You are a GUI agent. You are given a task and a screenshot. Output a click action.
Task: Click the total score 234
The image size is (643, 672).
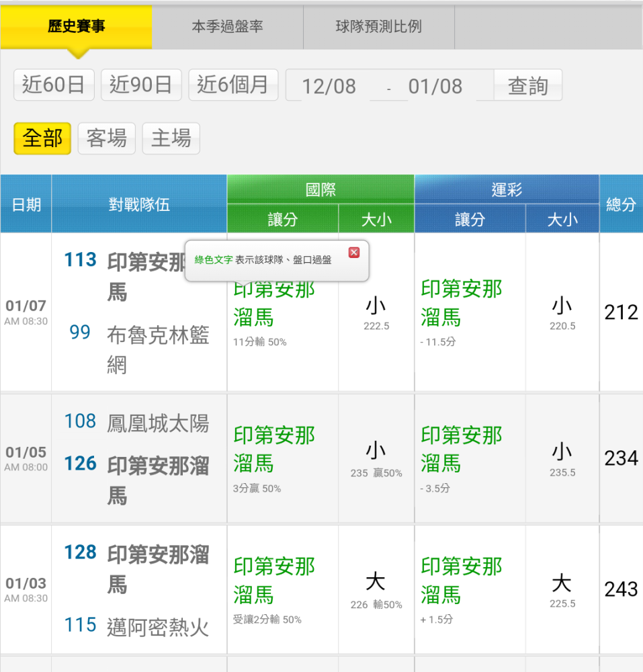621,458
